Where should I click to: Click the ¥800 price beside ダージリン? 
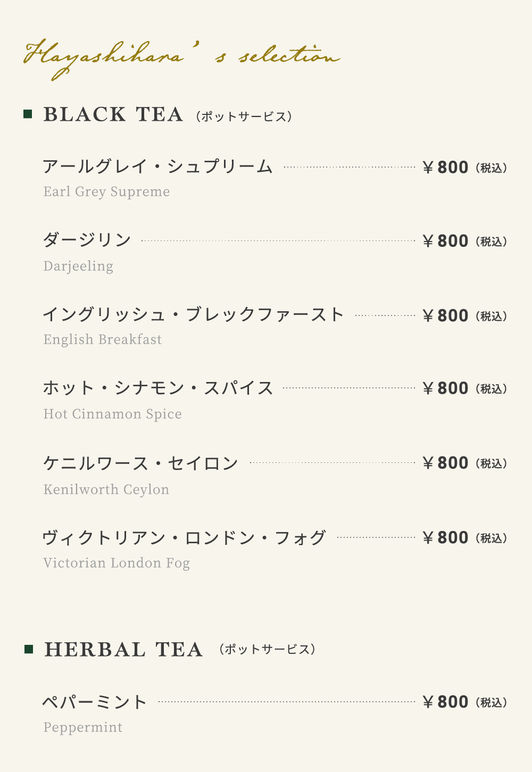click(x=446, y=241)
